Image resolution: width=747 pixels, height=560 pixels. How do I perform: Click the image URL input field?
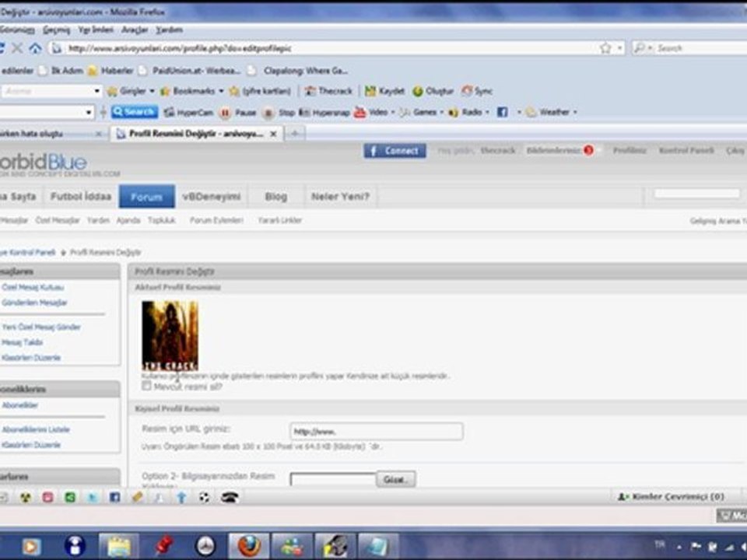pyautogui.click(x=377, y=432)
